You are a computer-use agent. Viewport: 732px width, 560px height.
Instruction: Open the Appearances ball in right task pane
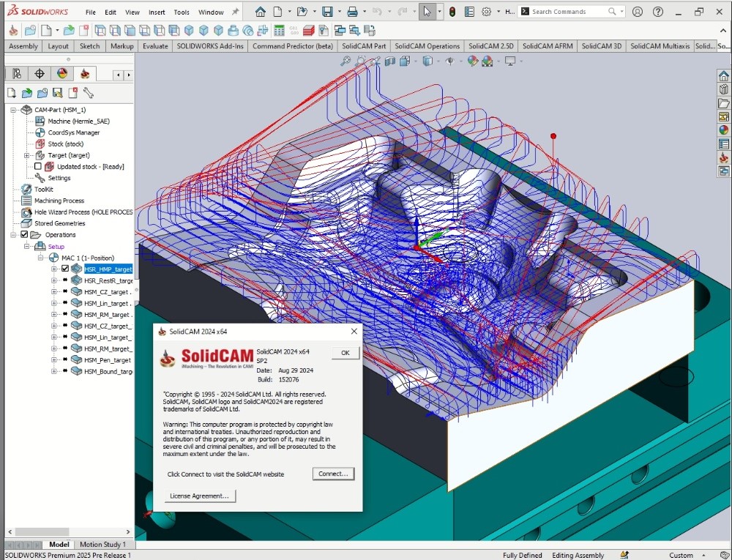pyautogui.click(x=724, y=130)
